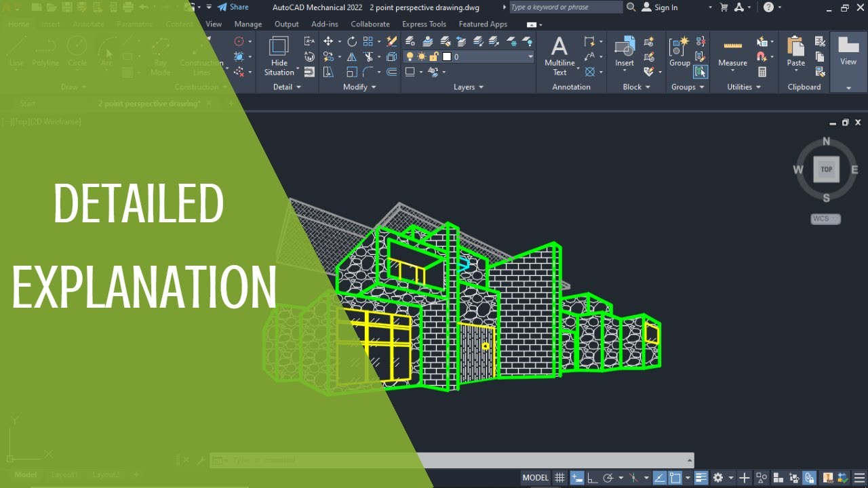The width and height of the screenshot is (868, 488).
Task: Select the Array tool
Action: (368, 42)
